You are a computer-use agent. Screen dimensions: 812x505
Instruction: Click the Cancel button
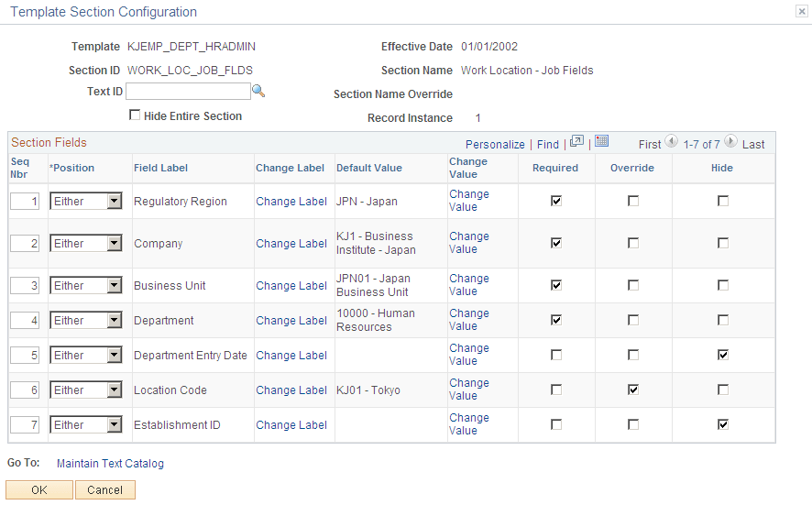105,490
